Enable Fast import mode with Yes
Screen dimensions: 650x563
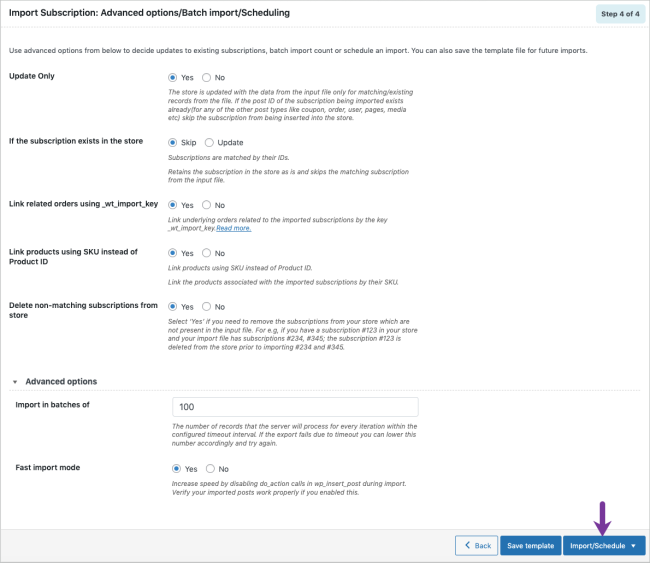point(176,468)
